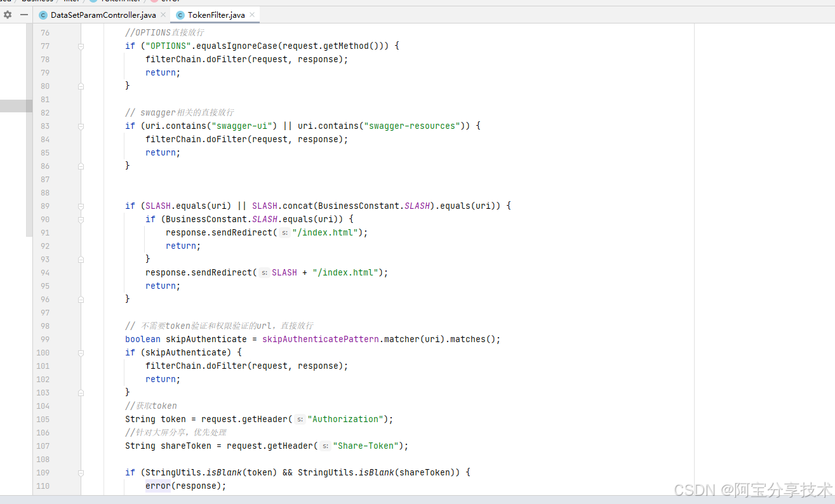
Task: Click the fold end marker at line 93
Action: (x=81, y=260)
